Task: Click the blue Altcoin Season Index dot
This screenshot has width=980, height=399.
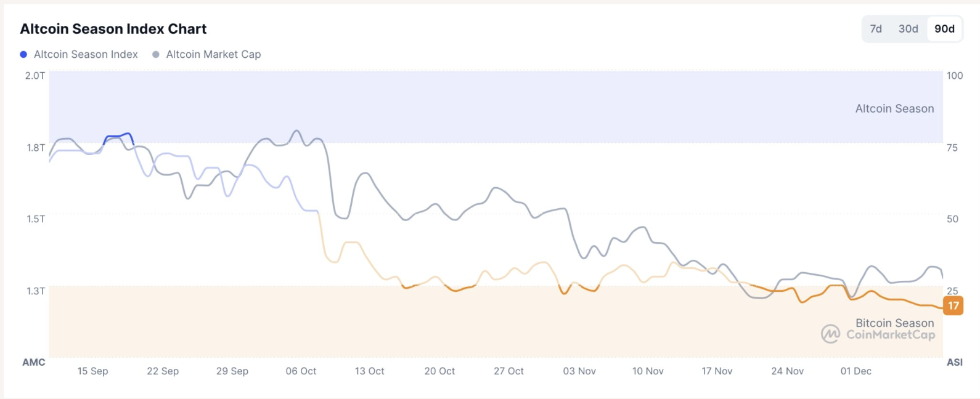Action: (x=23, y=54)
